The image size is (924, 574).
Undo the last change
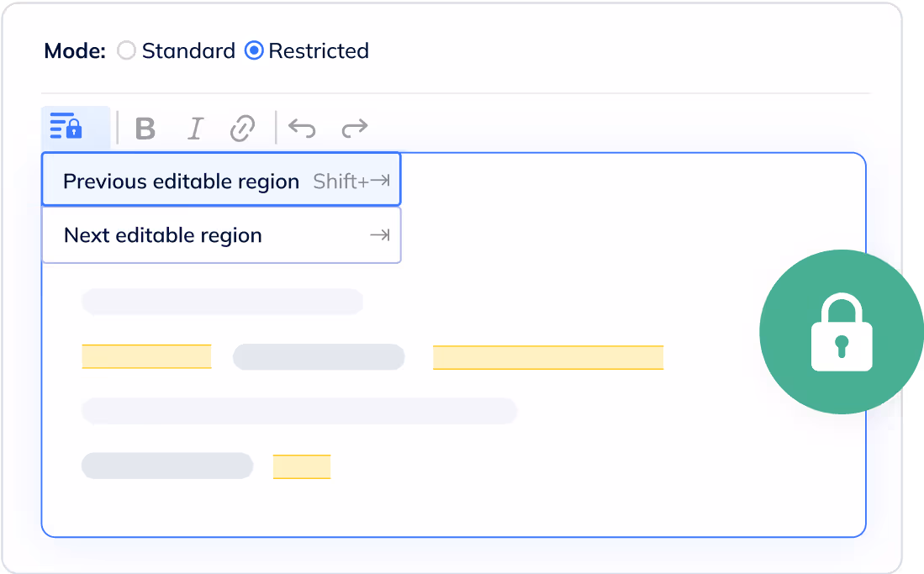[302, 128]
